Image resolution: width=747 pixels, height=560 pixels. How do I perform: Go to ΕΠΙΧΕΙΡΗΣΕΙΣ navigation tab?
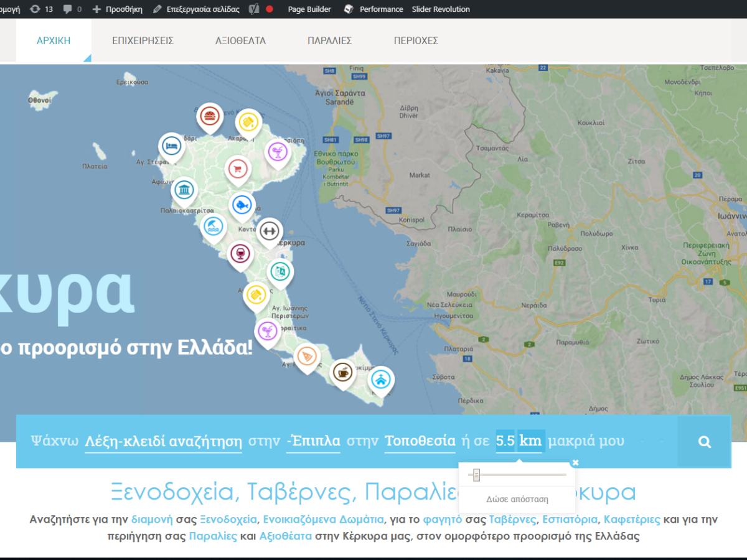[143, 40]
